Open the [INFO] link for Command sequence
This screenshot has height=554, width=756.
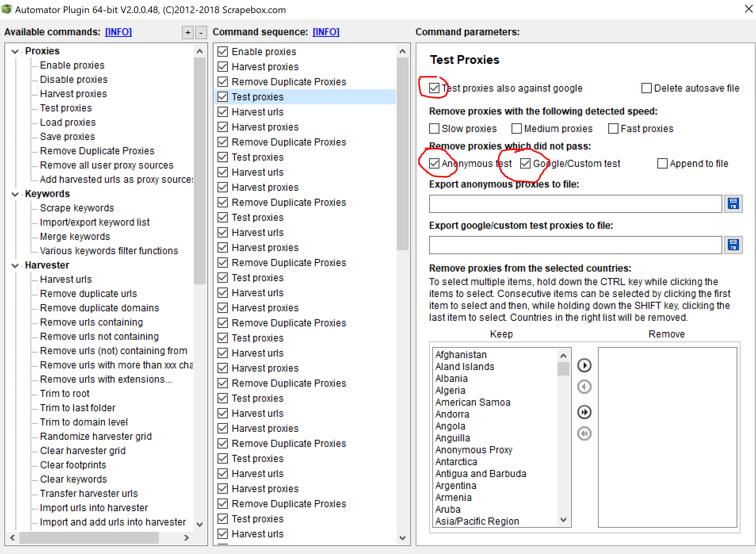coord(326,32)
